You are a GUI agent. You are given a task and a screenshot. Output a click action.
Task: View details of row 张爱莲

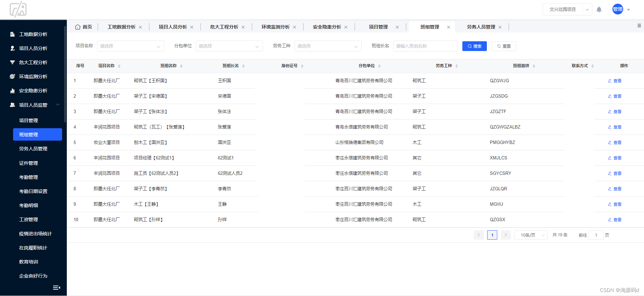click(615, 127)
